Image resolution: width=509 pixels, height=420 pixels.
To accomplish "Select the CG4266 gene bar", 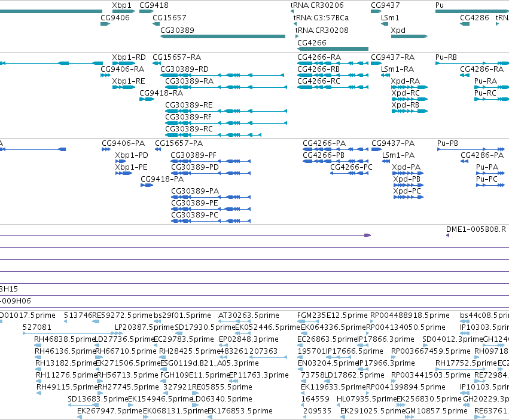I will tap(333, 49).
